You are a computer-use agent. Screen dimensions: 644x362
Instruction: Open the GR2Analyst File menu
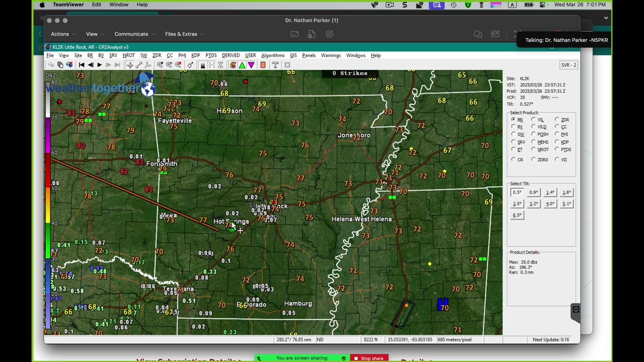pyautogui.click(x=50, y=55)
